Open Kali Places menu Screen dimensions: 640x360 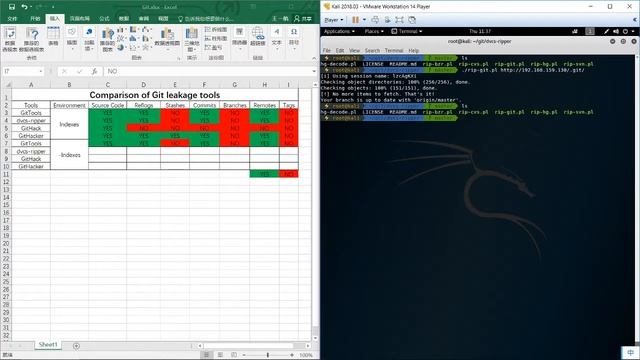point(374,31)
